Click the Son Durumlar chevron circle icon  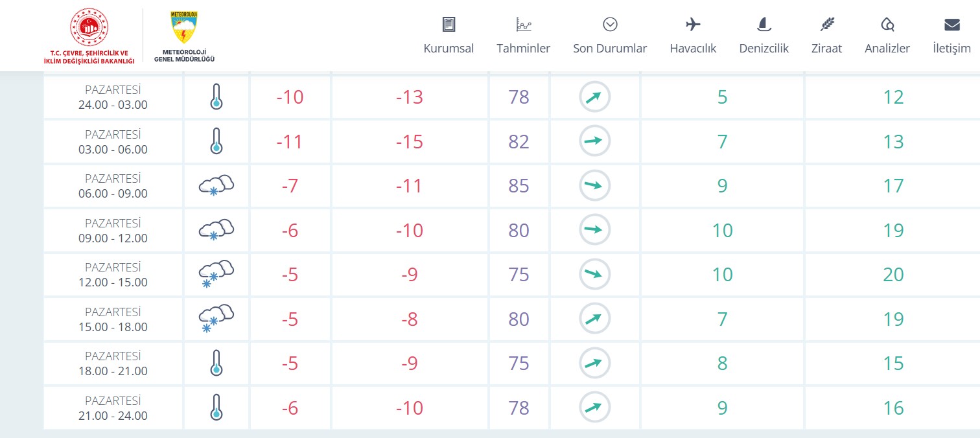coord(610,25)
